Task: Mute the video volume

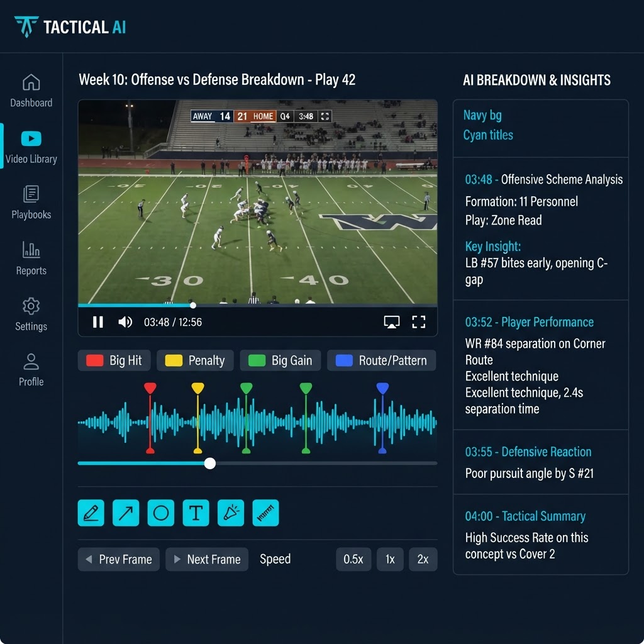Action: click(125, 322)
